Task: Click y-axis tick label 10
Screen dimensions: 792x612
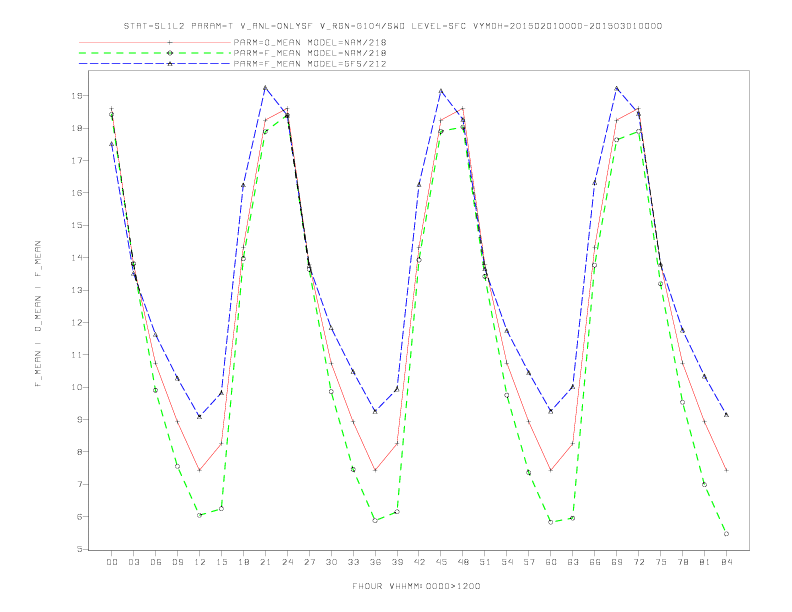Action: [x=77, y=387]
